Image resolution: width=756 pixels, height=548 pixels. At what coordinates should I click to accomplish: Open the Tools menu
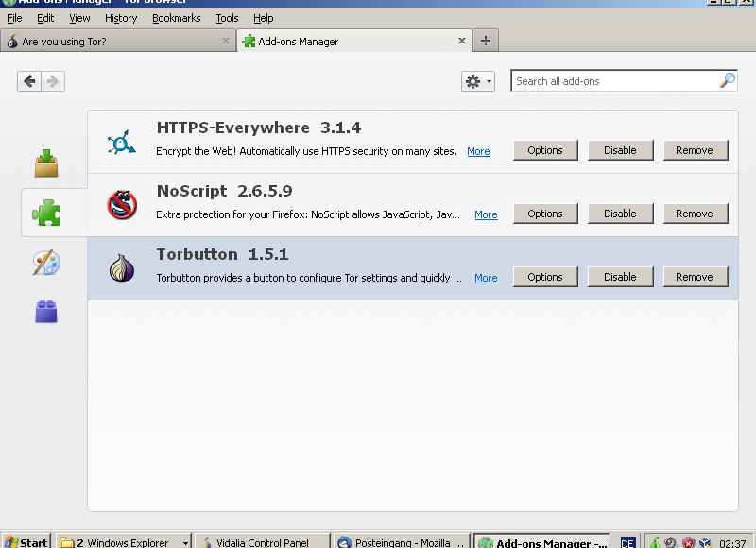227,18
